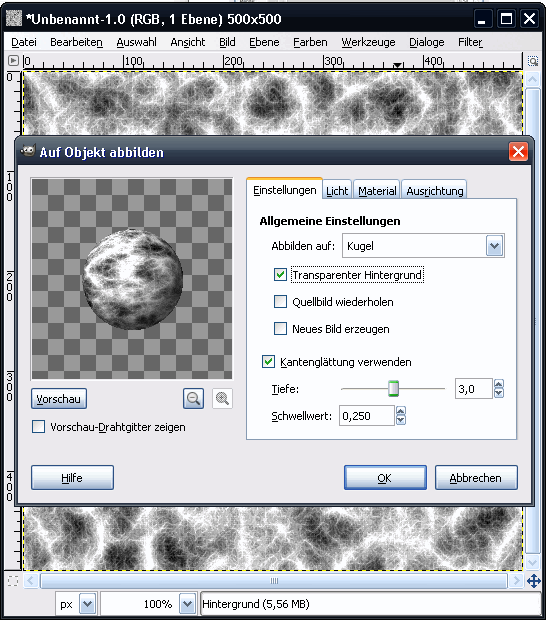Enable Vorschau-Drahtgitter zeigen checkbox
The height and width of the screenshot is (620, 546).
coord(38,427)
